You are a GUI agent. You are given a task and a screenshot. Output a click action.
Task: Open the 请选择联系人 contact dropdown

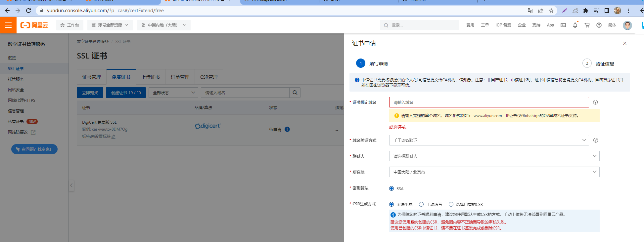(x=494, y=156)
